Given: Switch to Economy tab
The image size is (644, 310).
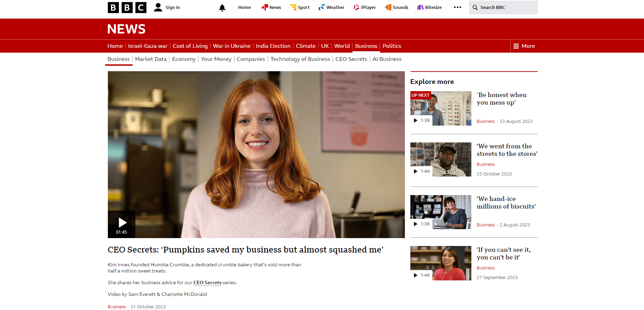Looking at the screenshot, I should (x=184, y=59).
